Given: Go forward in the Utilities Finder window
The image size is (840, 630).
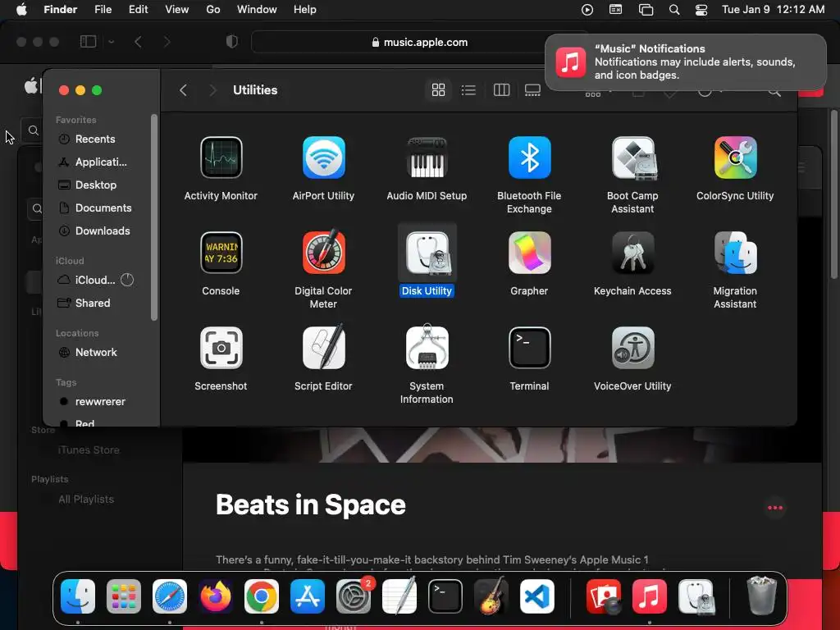Looking at the screenshot, I should (x=212, y=90).
